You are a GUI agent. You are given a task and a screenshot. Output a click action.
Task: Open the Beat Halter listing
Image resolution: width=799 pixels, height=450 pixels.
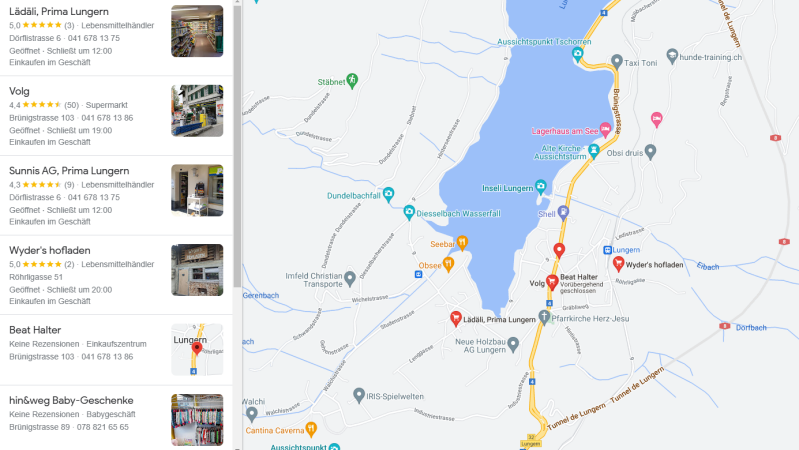[116, 350]
